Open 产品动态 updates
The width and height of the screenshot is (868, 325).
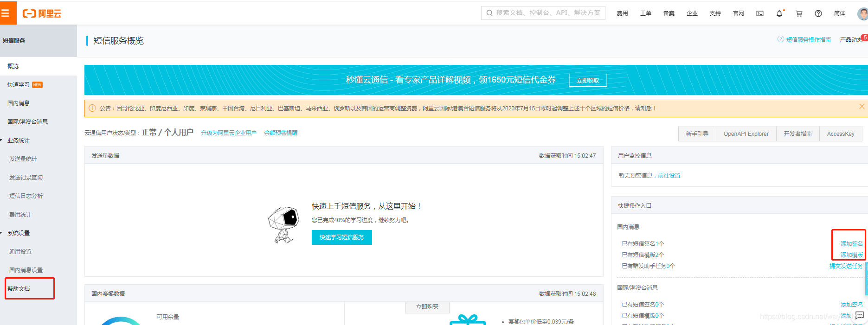(x=851, y=40)
